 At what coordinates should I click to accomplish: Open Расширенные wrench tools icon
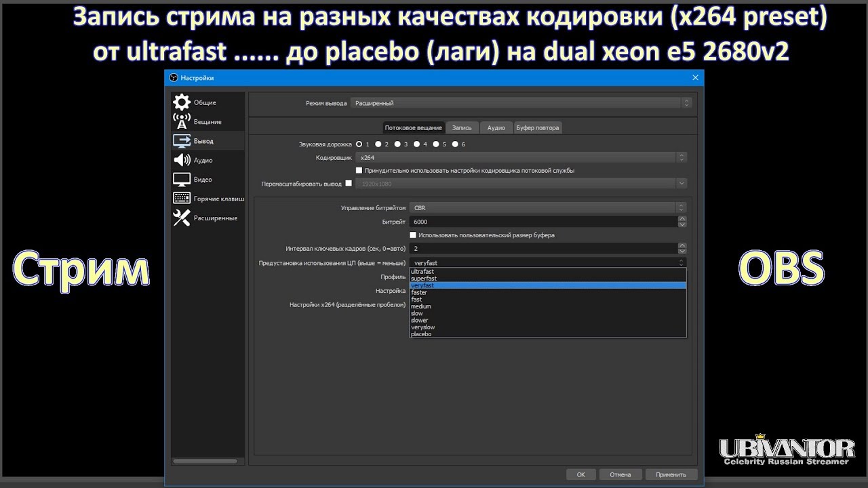coord(182,218)
